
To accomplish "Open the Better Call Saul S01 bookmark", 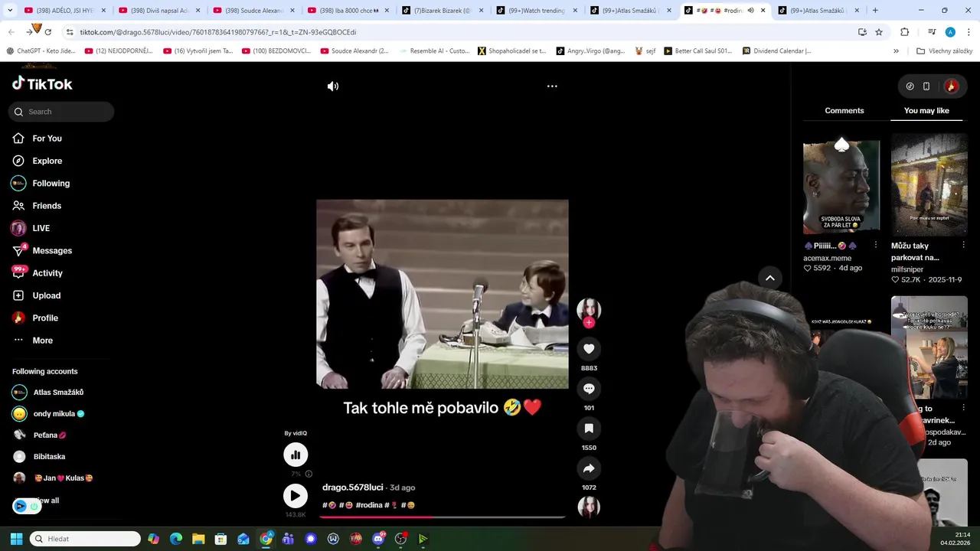I will (697, 51).
